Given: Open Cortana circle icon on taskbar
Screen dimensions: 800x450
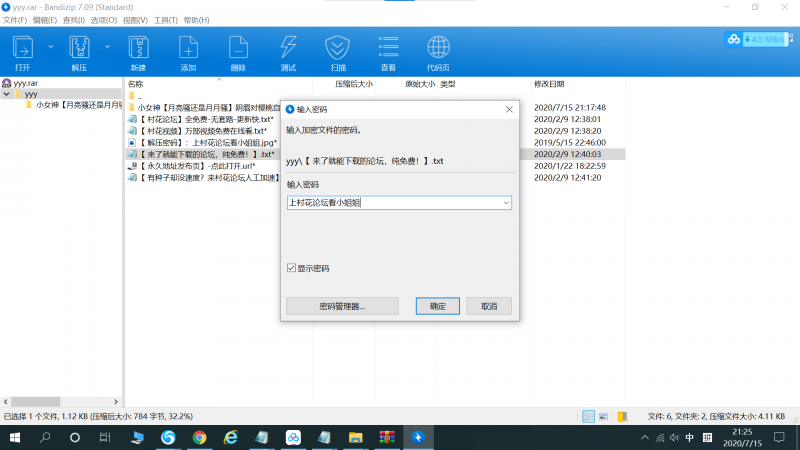Looking at the screenshot, I should pyautogui.click(x=75, y=437).
